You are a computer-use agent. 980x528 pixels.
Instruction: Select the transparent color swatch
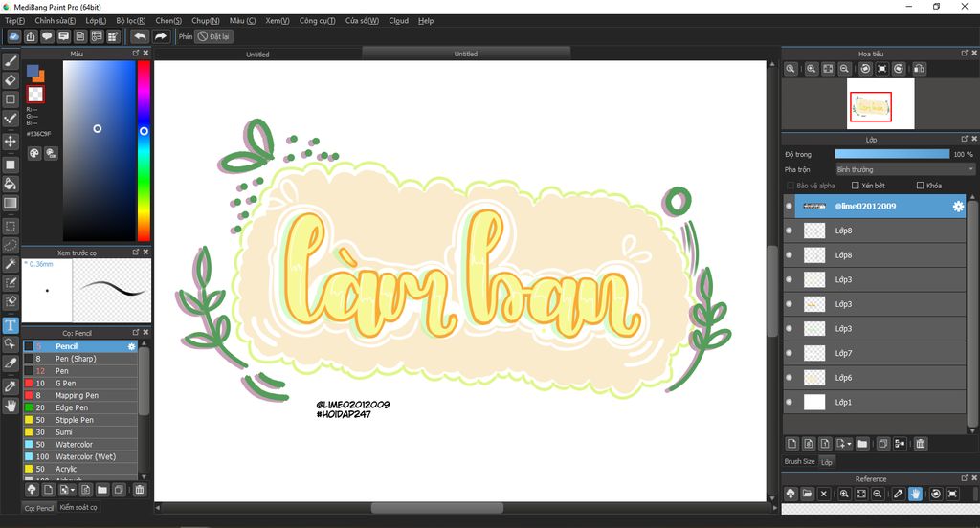pos(35,95)
